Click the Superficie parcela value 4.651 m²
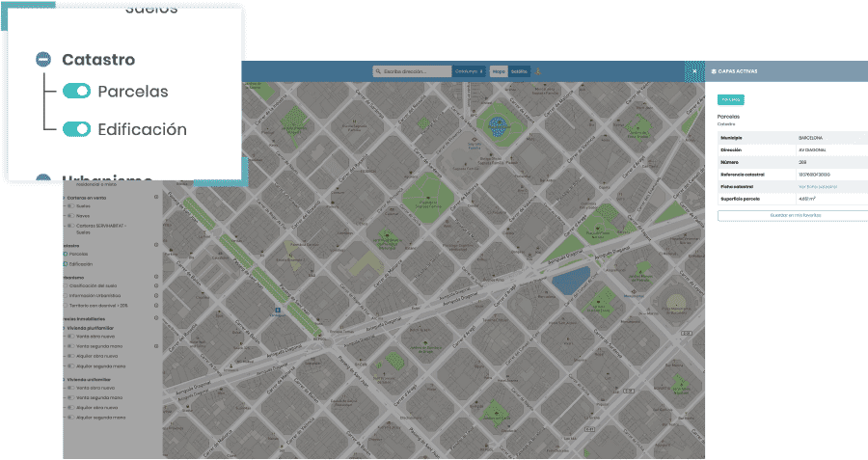This screenshot has height=460, width=868. click(x=807, y=198)
